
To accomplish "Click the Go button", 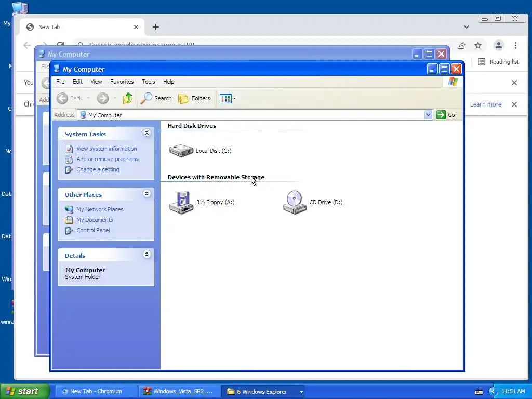I will coord(446,115).
